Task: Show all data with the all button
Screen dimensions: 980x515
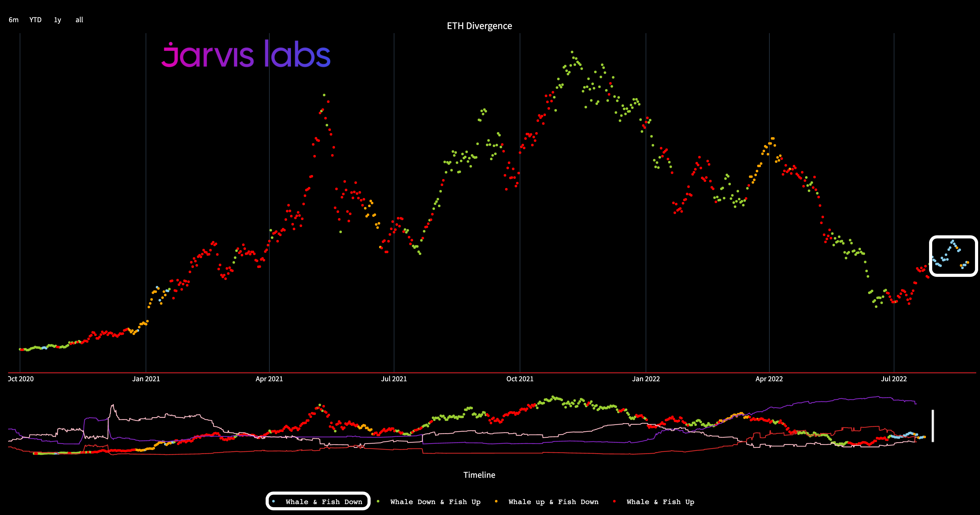Action: tap(79, 20)
